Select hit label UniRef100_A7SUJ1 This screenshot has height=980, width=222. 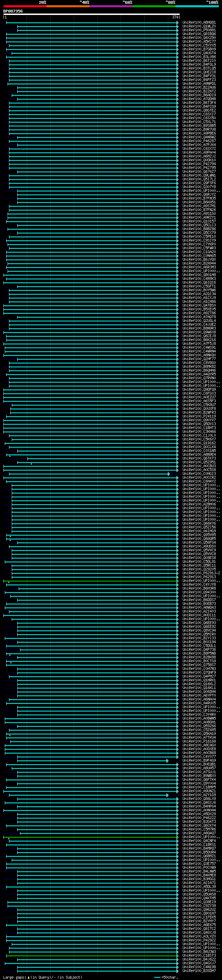point(199,771)
